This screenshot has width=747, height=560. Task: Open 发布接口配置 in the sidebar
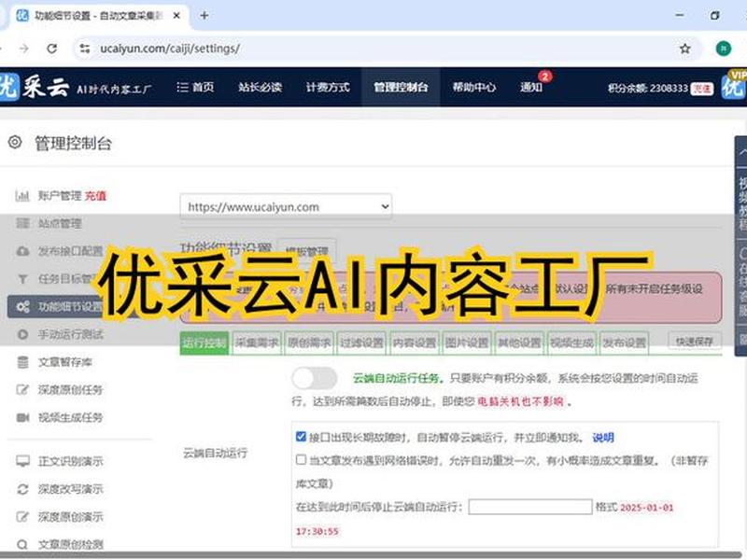coord(70,251)
